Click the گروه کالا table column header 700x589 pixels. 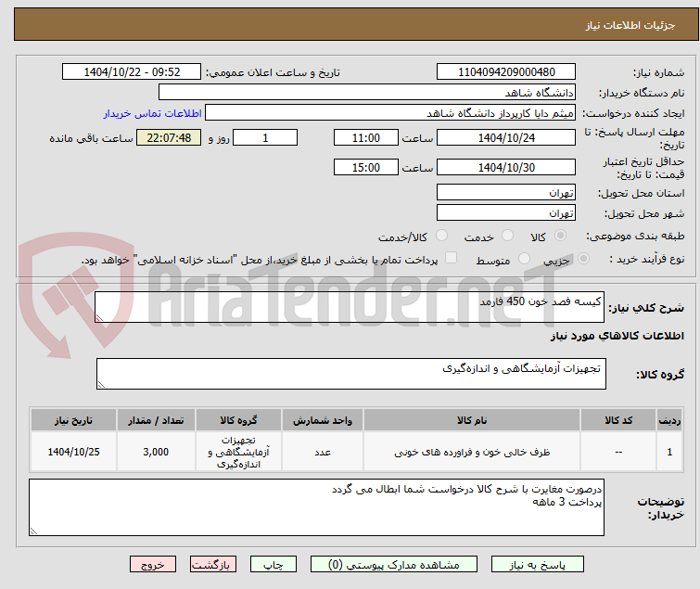coord(238,420)
